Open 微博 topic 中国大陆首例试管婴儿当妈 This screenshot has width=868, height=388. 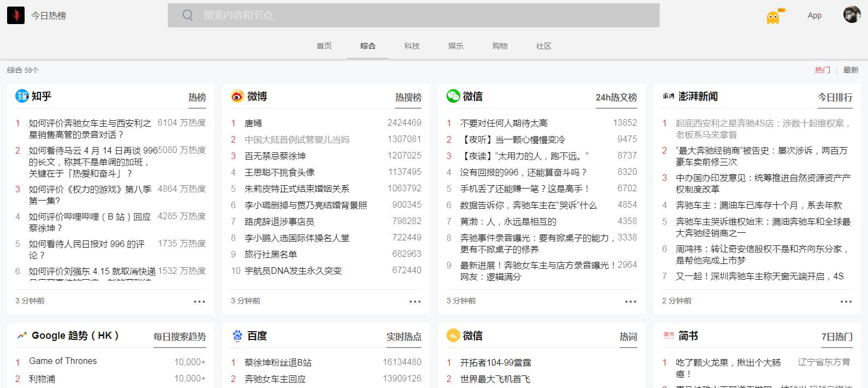297,139
